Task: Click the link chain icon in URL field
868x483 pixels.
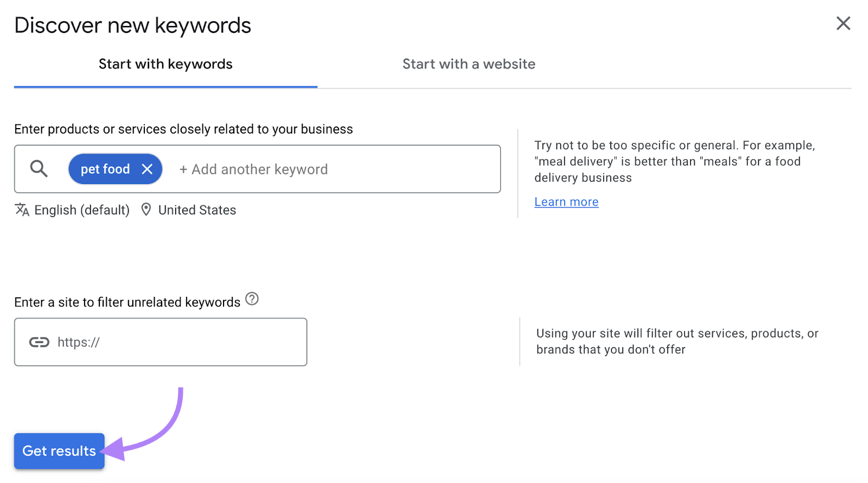Action: pyautogui.click(x=39, y=342)
